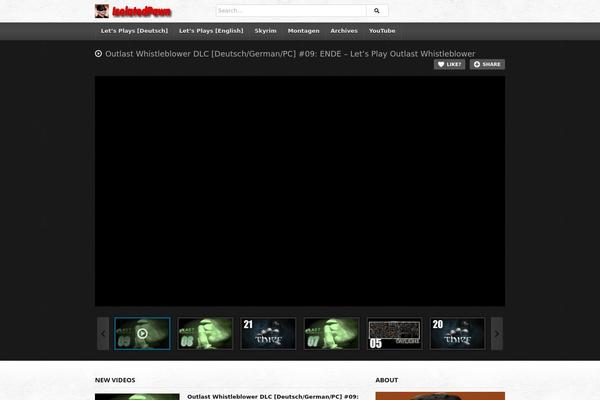Visit the YouTube menu link
Viewport: 600px width, 400px height.
coord(382,31)
